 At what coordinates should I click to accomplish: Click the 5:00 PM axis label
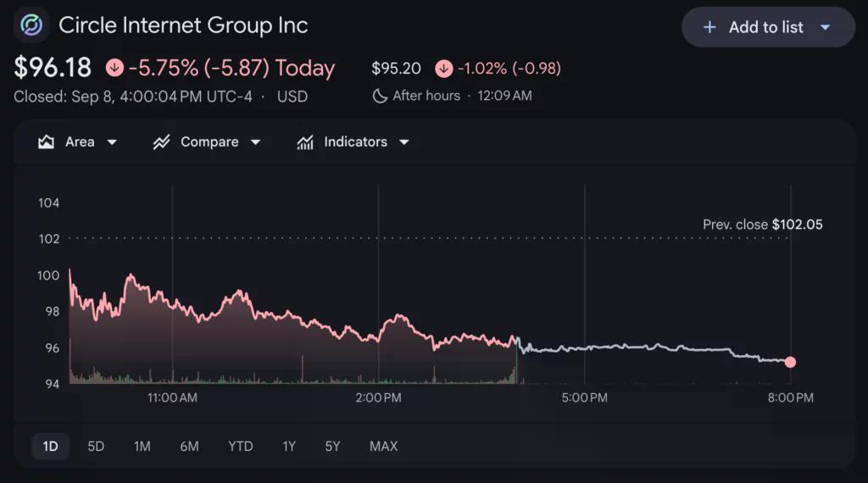point(585,397)
